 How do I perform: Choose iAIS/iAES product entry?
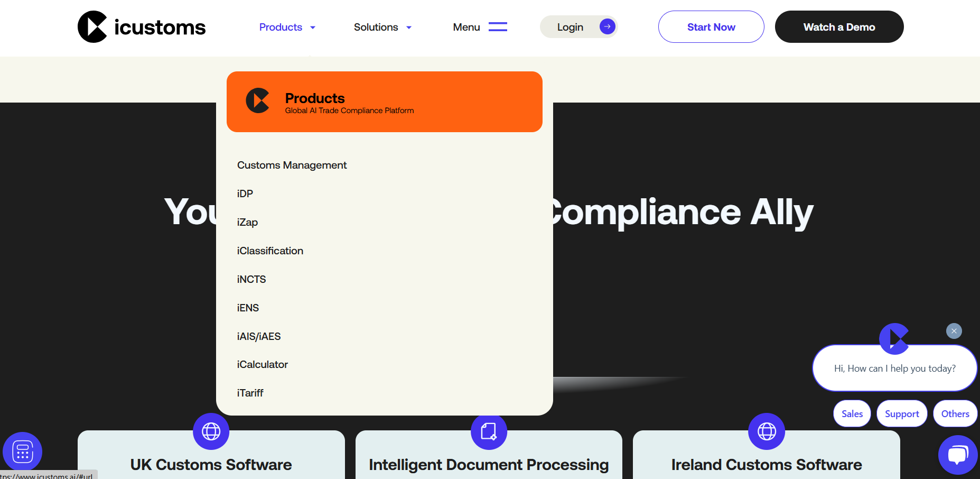(x=259, y=336)
